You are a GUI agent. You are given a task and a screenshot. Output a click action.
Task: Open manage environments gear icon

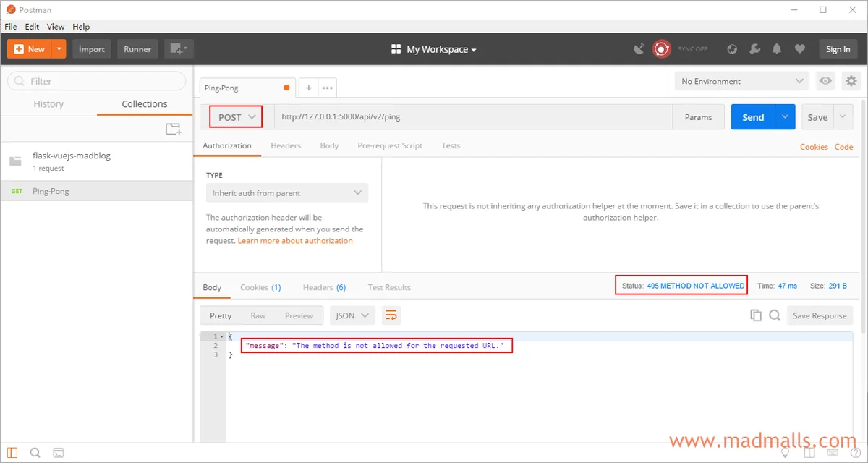coord(851,81)
